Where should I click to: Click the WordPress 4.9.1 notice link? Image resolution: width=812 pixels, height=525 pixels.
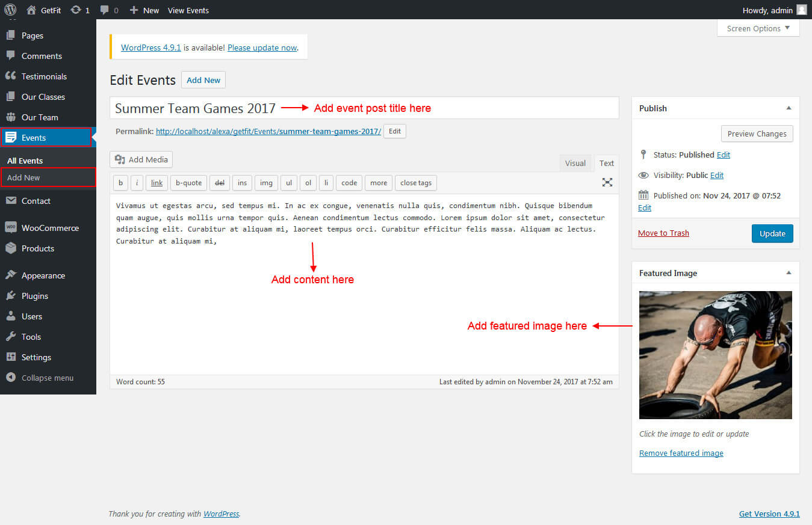(151, 48)
